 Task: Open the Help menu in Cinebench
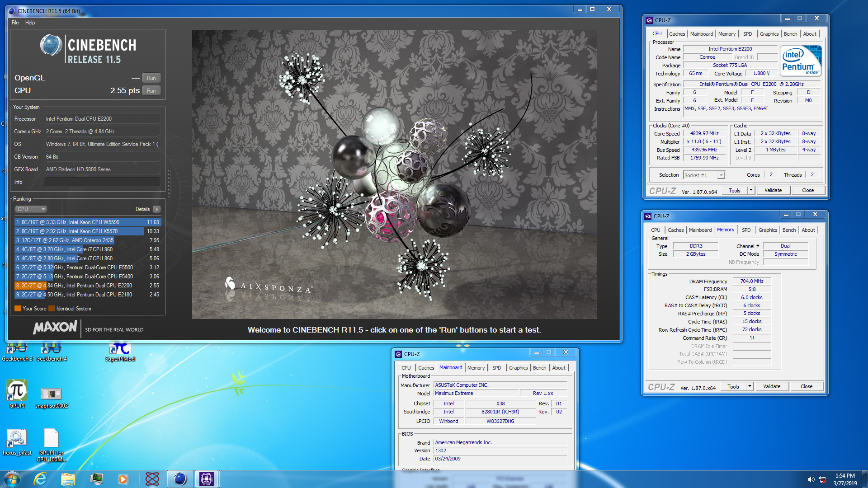tap(30, 23)
